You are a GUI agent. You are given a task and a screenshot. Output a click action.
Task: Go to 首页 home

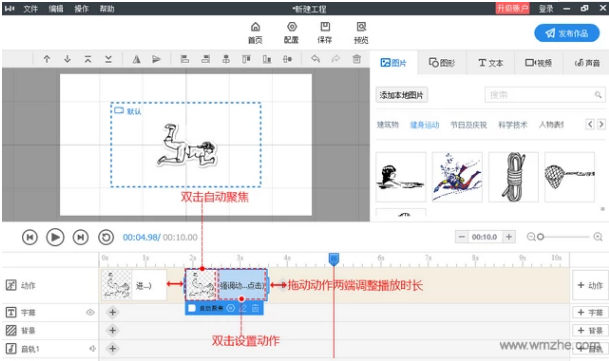point(255,33)
